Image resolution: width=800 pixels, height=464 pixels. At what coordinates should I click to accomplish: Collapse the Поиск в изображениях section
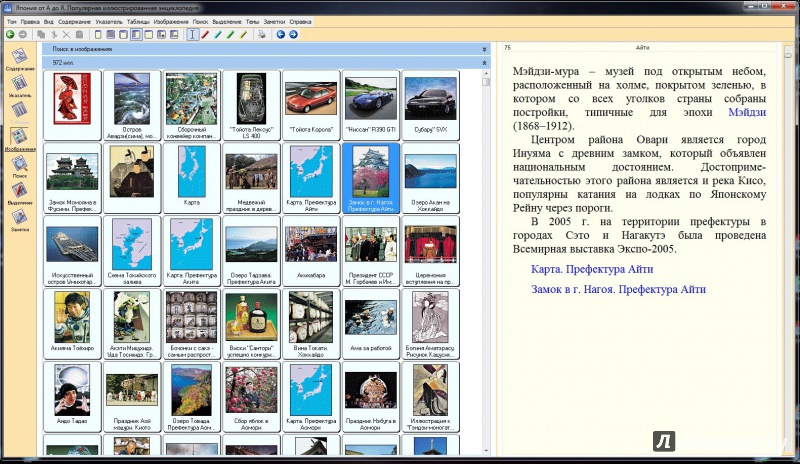484,48
